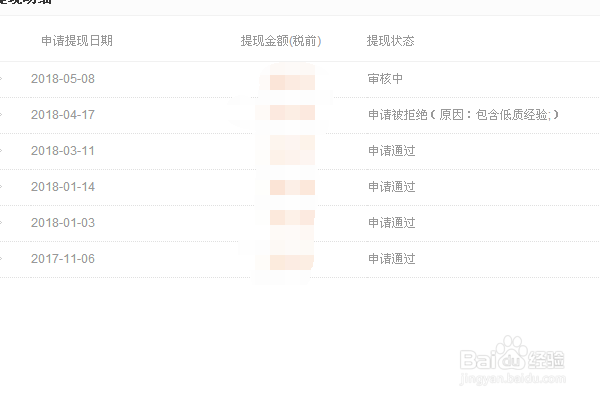
Task: Click 申请通过 status for 2018-03-11
Action: tap(392, 151)
